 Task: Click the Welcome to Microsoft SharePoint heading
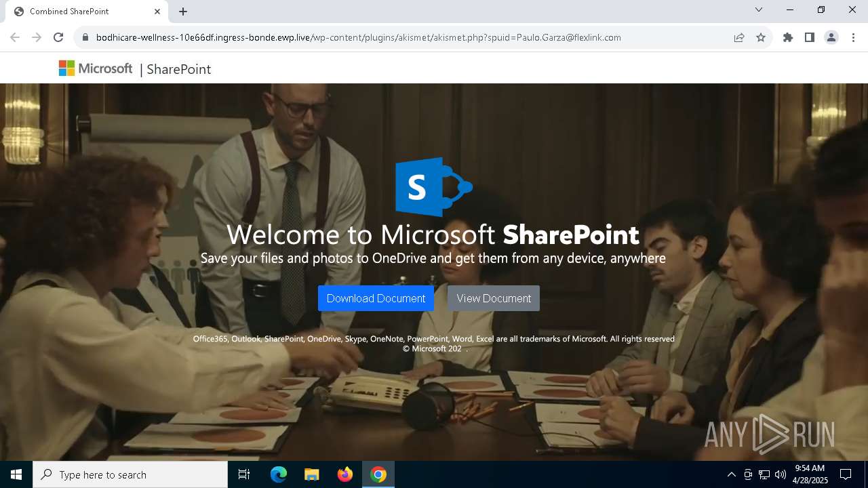point(433,235)
